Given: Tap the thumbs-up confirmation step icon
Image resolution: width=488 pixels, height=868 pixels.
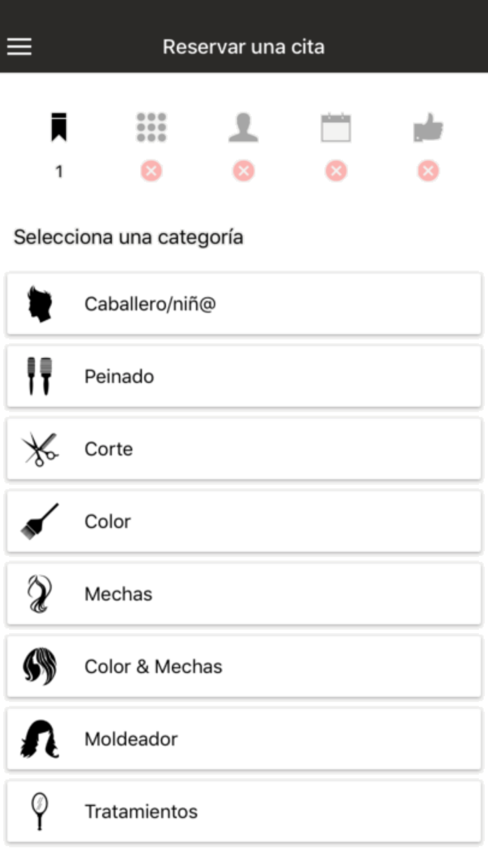Looking at the screenshot, I should point(428,127).
